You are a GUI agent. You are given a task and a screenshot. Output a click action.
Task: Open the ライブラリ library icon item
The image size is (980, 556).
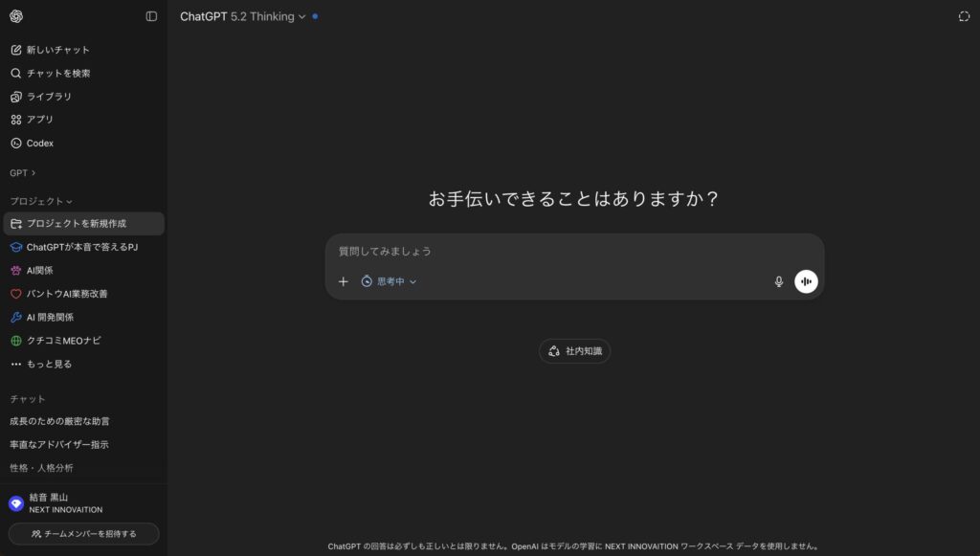click(x=48, y=97)
